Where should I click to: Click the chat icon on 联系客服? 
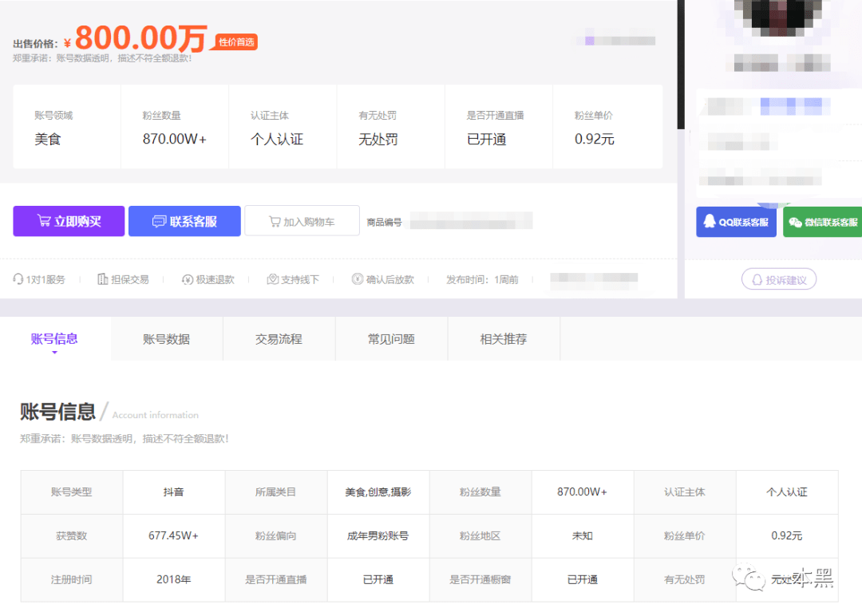(159, 222)
